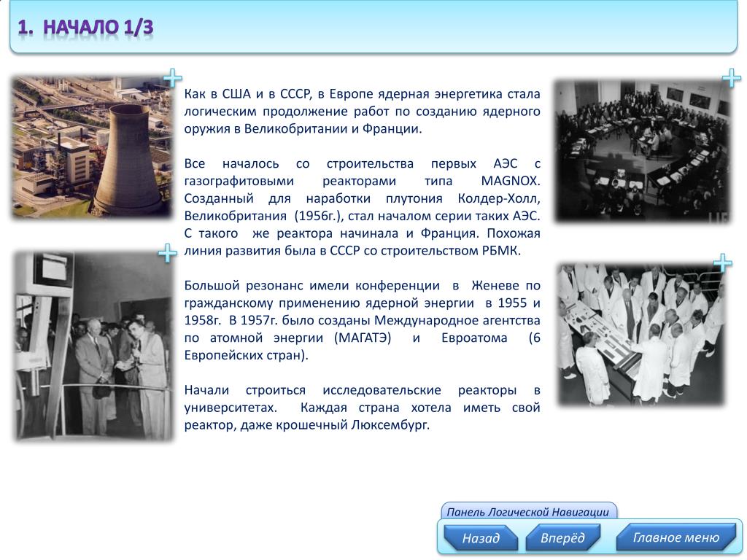Expand the conference hall photo plus icon
Screen dimensions: 747x560
coord(731,77)
